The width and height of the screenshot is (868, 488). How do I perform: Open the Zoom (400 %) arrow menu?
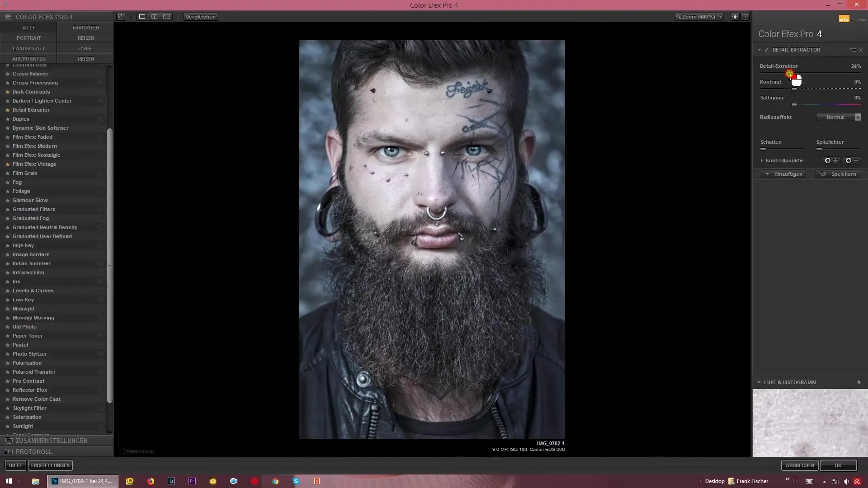[721, 17]
